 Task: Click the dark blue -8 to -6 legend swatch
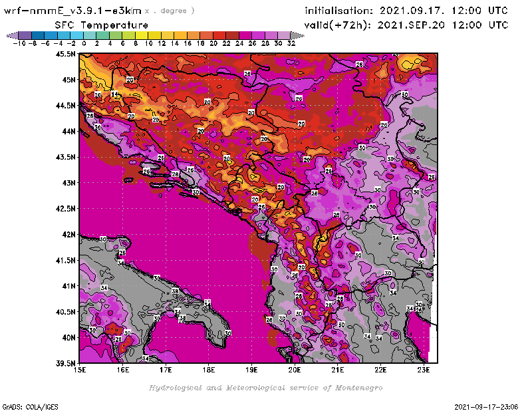pyautogui.click(x=38, y=36)
